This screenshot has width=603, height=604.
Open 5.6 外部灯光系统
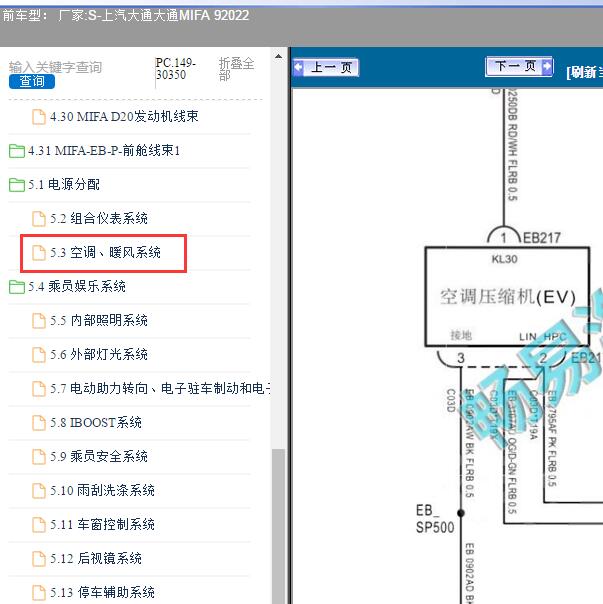pos(99,354)
